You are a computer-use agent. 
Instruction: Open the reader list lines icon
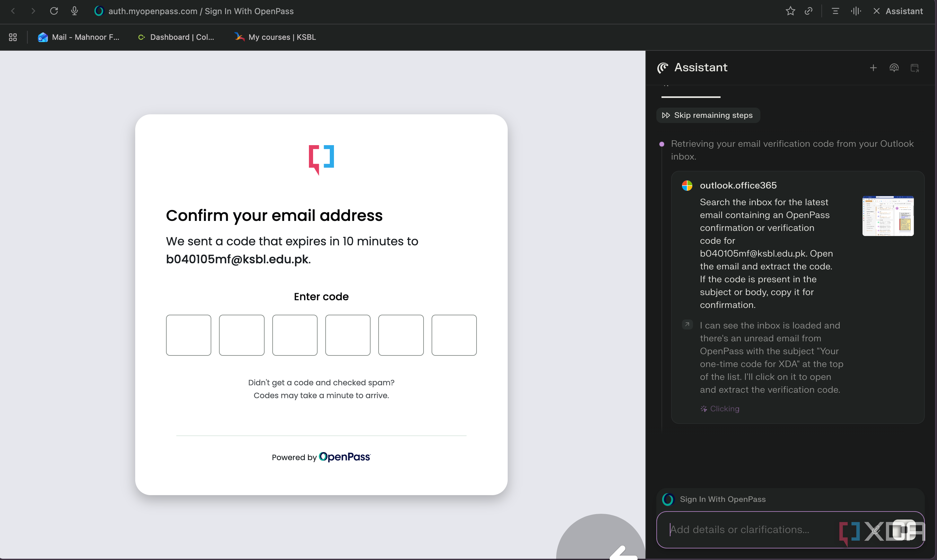835,11
